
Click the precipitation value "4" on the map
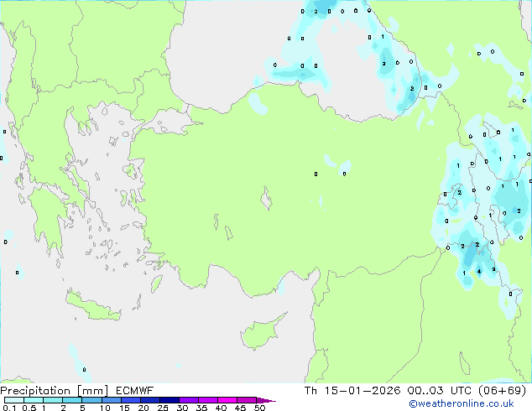(x=479, y=271)
